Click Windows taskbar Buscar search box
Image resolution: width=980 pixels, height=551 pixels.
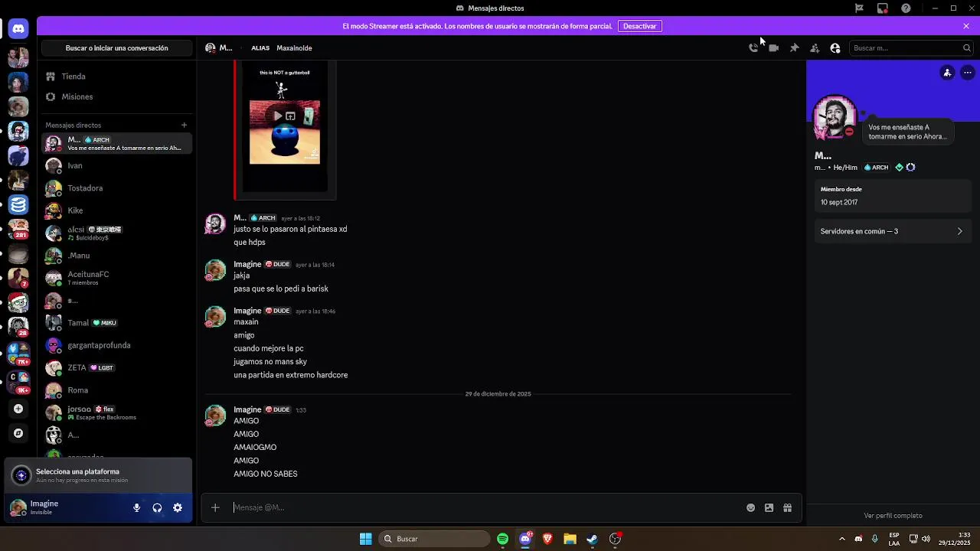coord(436,539)
